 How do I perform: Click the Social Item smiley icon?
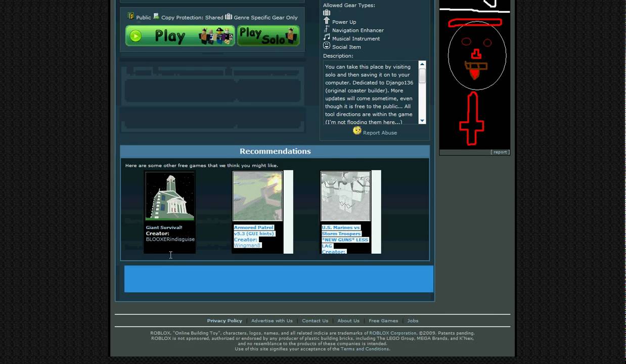click(327, 46)
